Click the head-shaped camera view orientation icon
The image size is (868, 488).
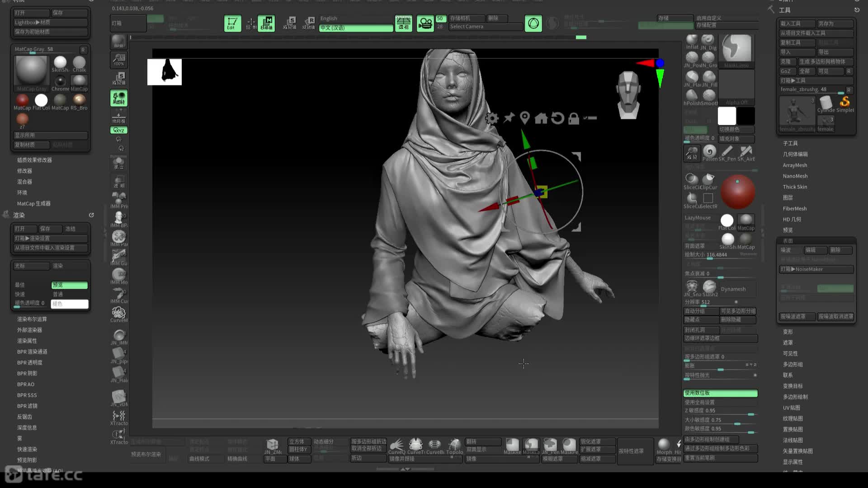coord(628,95)
